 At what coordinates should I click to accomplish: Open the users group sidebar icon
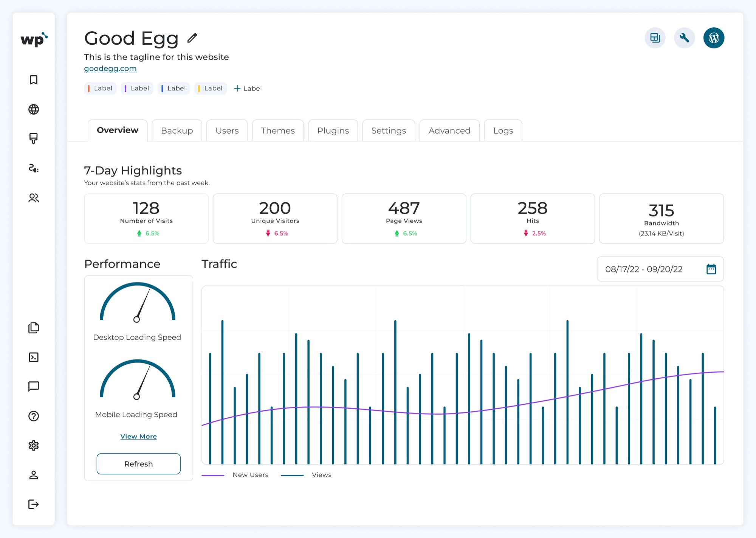click(x=34, y=198)
